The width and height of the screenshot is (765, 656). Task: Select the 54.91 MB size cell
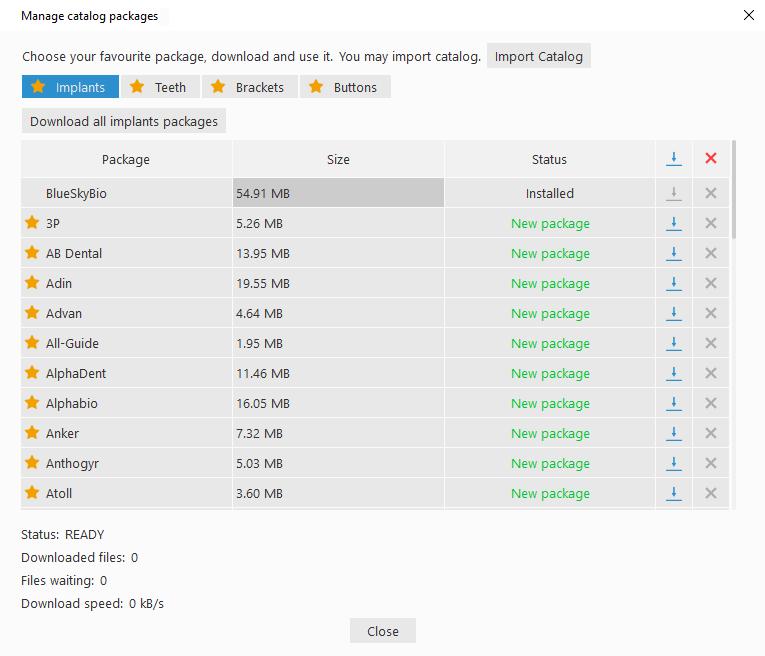click(x=338, y=193)
